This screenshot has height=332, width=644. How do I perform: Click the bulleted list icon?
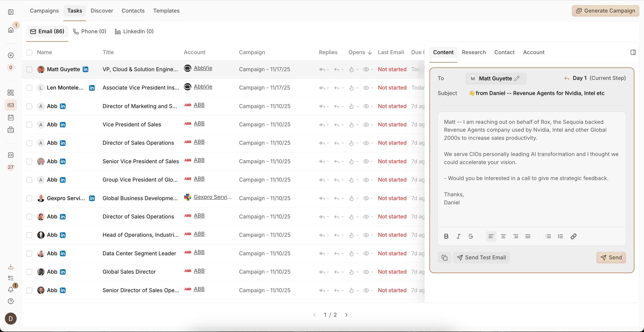pos(548,236)
